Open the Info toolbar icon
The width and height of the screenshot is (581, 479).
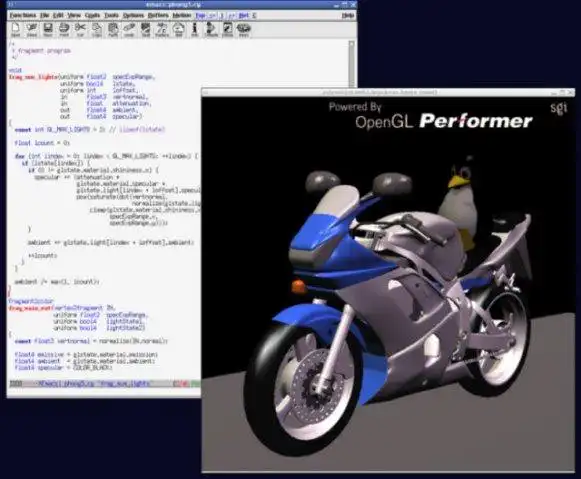[x=195, y=30]
